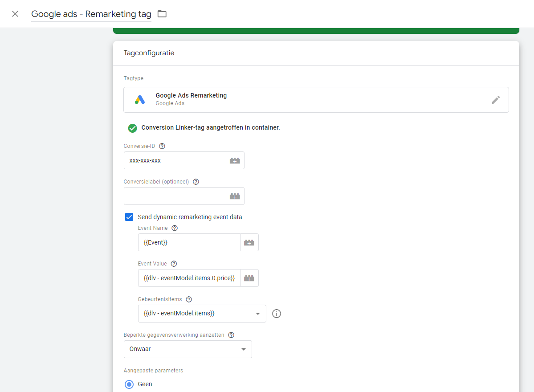
Task: Click the empty Conversielabel input field
Action: coord(175,196)
